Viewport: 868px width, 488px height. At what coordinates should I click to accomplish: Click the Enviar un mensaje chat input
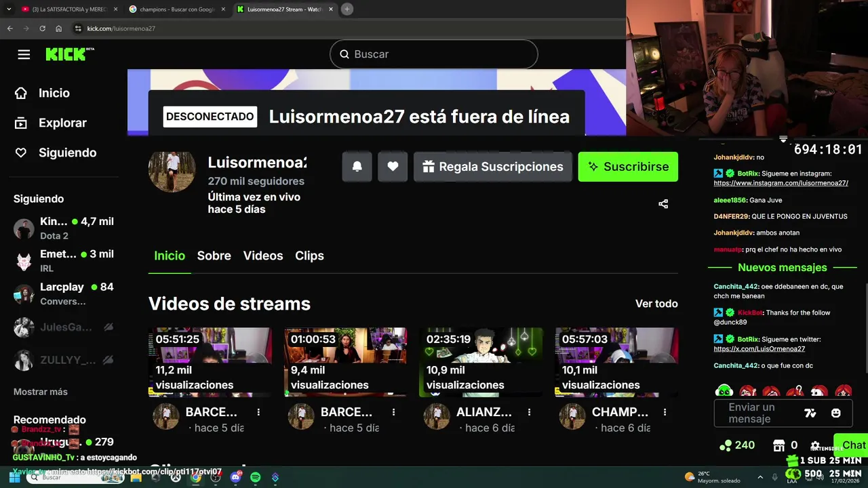(x=758, y=413)
